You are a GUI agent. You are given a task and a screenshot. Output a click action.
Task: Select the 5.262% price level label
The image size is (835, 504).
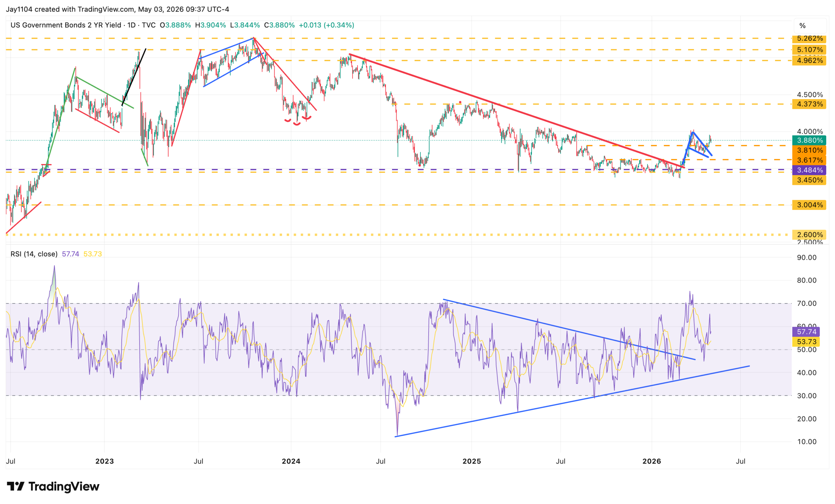809,38
